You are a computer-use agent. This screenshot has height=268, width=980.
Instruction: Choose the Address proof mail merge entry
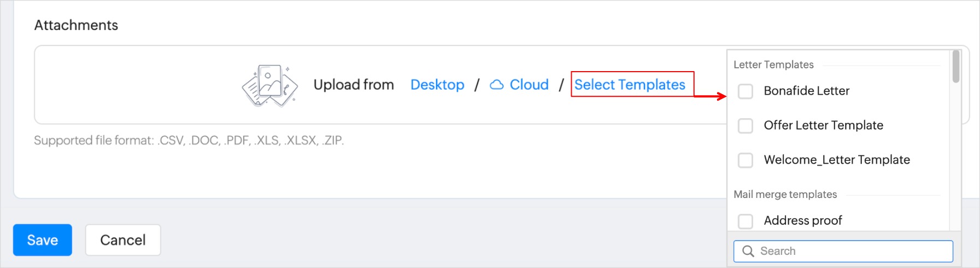point(802,220)
